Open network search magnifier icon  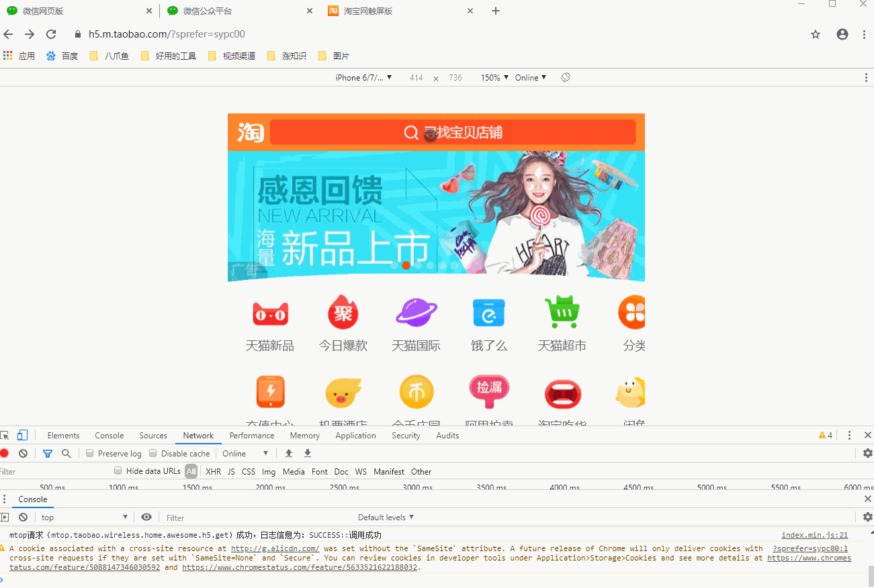pos(66,453)
